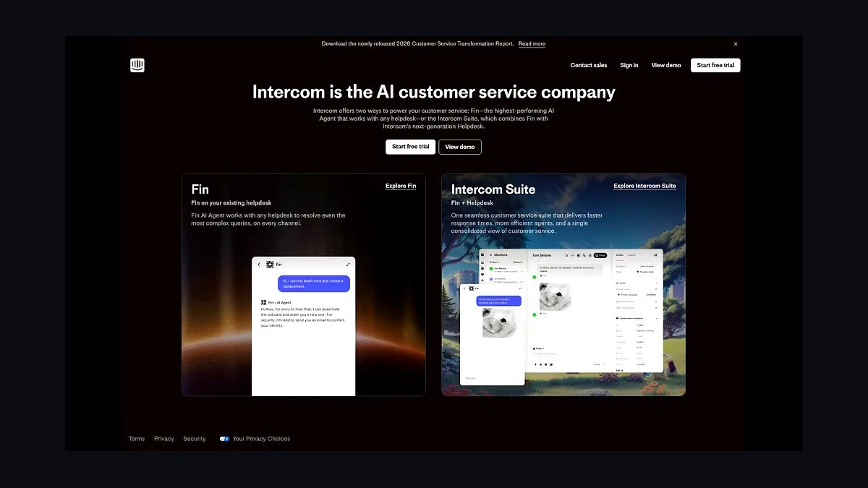Screen dimensions: 868x488
Task: Click the sweater image in Suite messenger popup
Action: (499, 322)
